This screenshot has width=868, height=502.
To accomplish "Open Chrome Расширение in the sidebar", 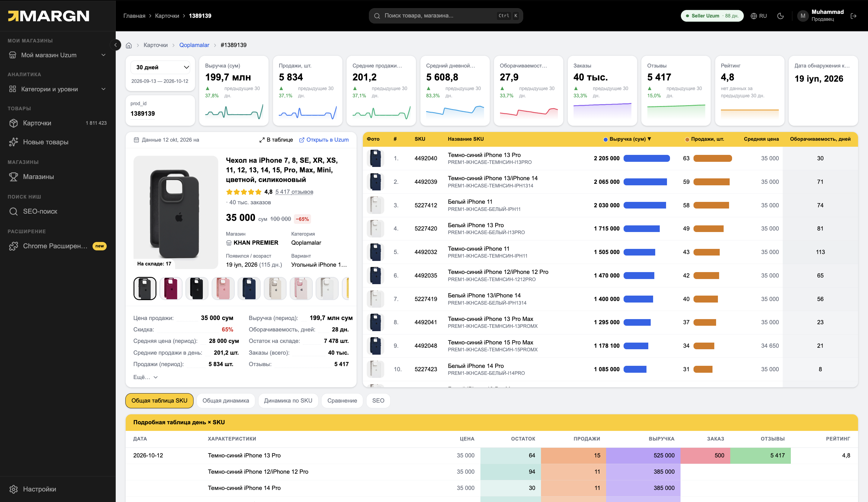I will pos(58,246).
